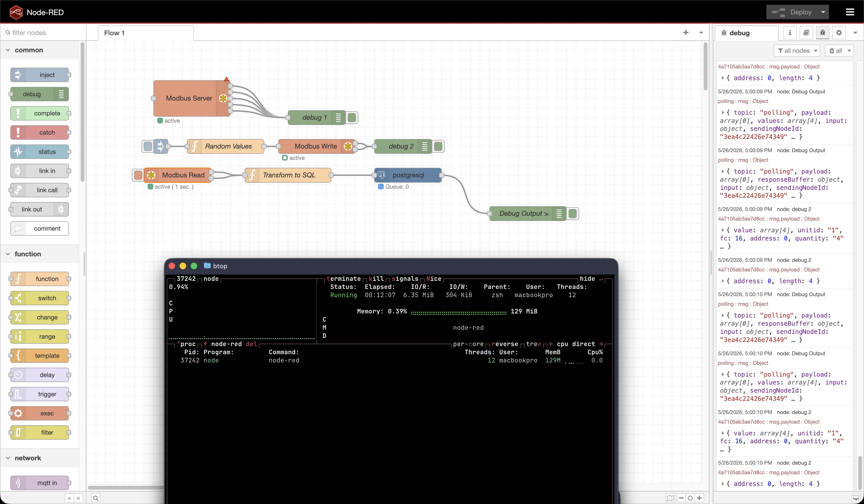Select the range palette node
The height and width of the screenshot is (504, 864).
[x=39, y=336]
